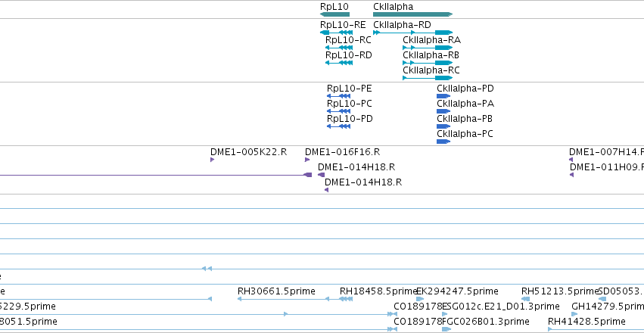This screenshot has width=644, height=333.
Task: Select the EK294247.5prime arrow glyph
Action: point(420,299)
